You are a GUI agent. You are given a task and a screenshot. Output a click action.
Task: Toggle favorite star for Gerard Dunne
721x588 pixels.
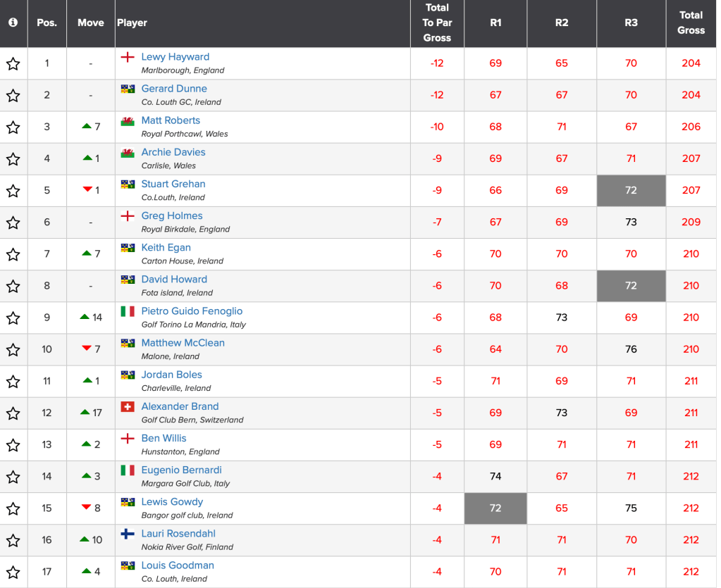(x=13, y=96)
